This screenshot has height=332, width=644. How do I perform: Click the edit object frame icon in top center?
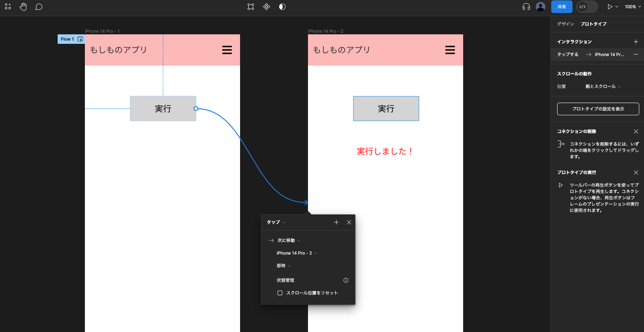coord(251,7)
